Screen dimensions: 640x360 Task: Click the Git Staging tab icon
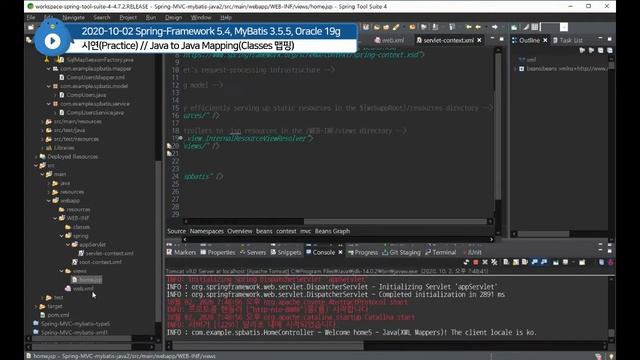385,252
